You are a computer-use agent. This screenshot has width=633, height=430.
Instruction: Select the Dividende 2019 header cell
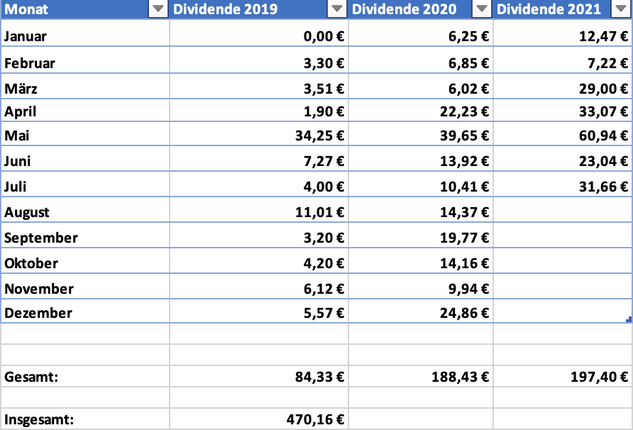[259, 9]
